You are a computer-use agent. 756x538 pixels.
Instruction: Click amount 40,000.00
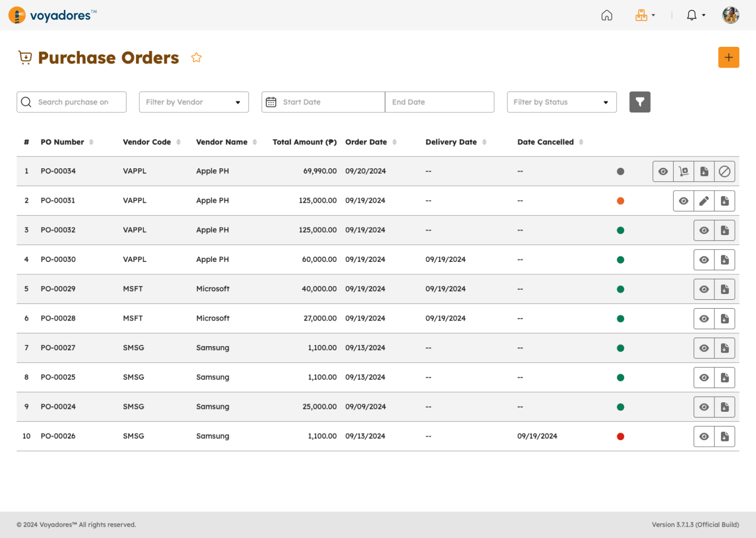319,289
